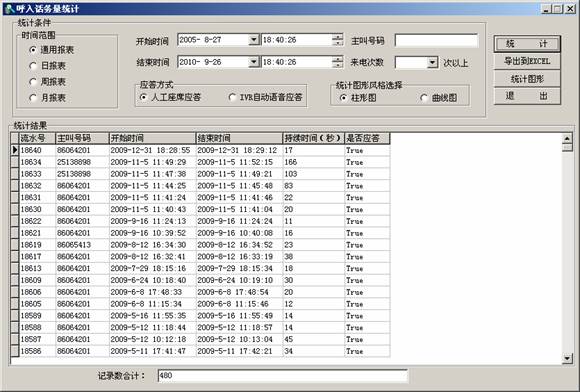Sort by 主叫号码 column header
Screen dimensions: 580x392
coord(82,138)
